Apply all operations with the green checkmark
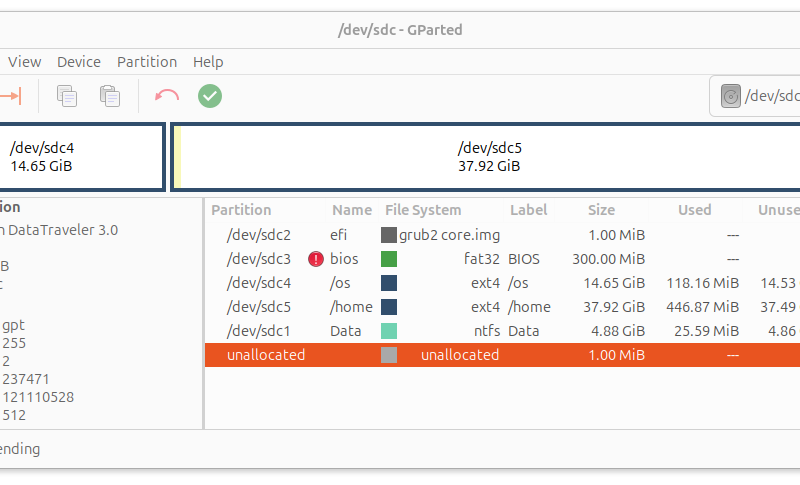 210,96
